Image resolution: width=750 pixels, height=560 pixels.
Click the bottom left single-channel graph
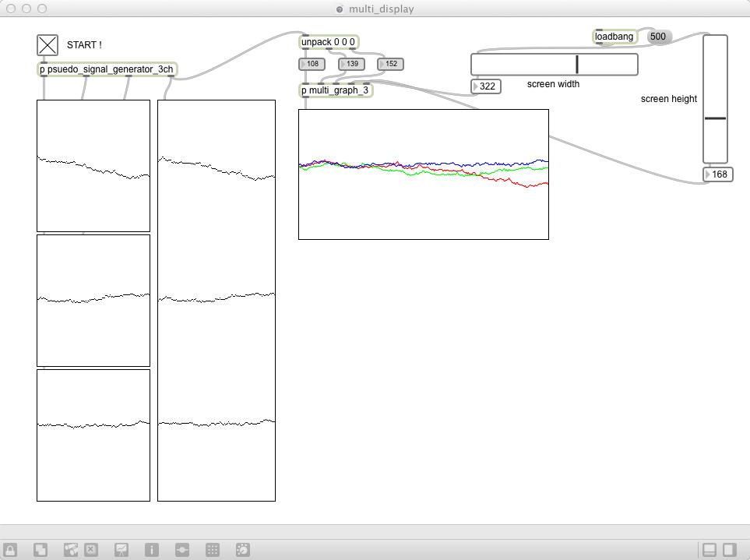(93, 435)
